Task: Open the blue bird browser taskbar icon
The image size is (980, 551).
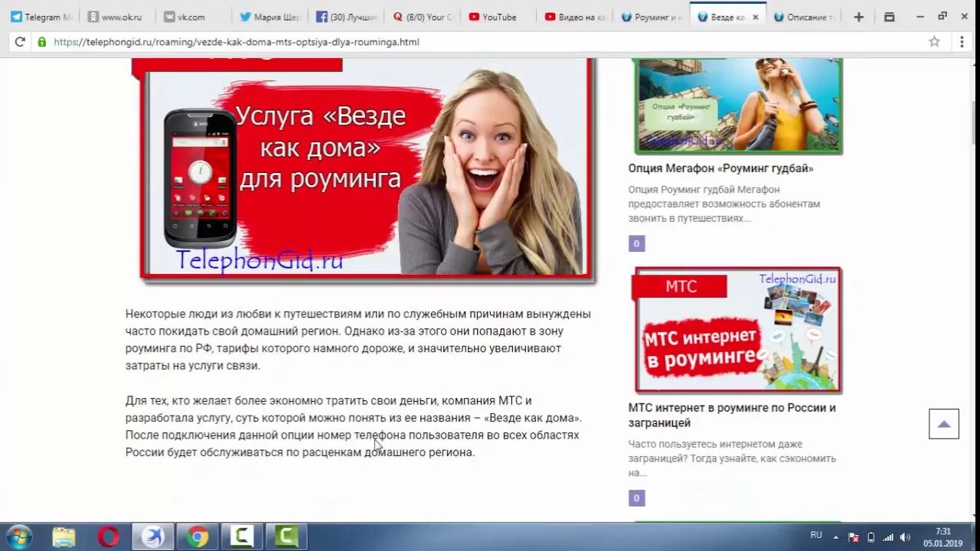Action: [153, 537]
